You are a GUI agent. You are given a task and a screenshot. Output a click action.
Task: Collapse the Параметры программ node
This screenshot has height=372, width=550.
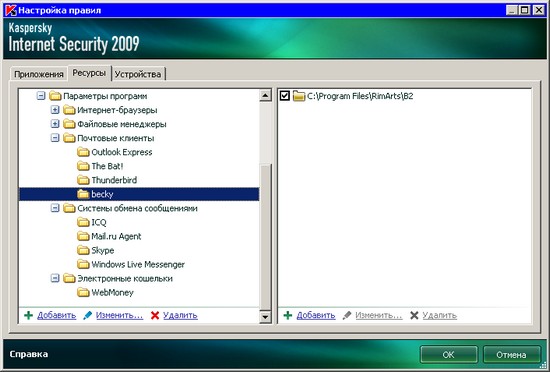pyautogui.click(x=41, y=96)
